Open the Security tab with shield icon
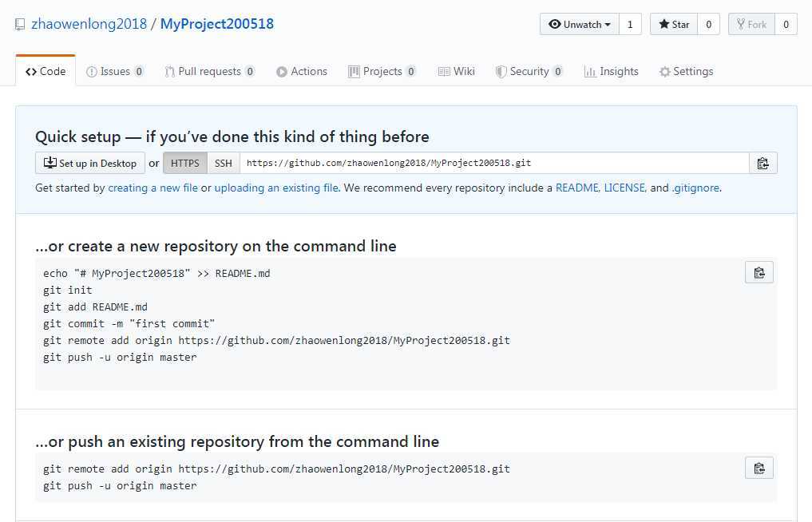The image size is (812, 522). point(529,72)
